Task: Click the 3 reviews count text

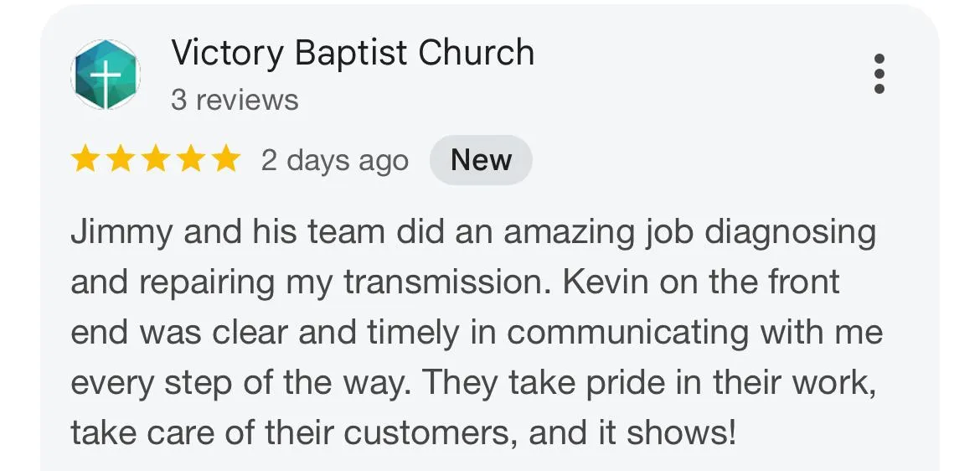Action: [x=235, y=100]
